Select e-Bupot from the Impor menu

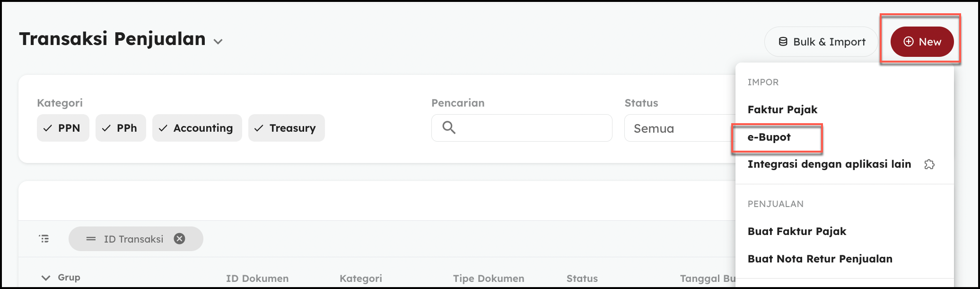pos(769,137)
